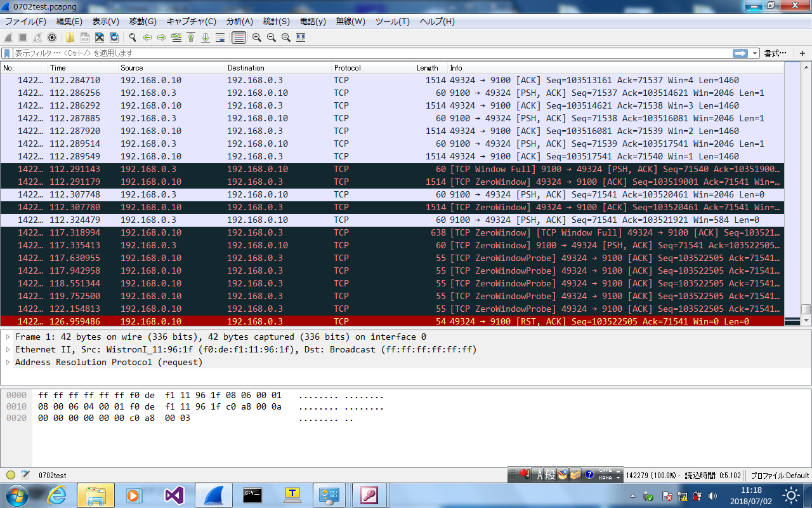This screenshot has height=508, width=812.
Task: Reset text to normal size
Action: coord(285,37)
